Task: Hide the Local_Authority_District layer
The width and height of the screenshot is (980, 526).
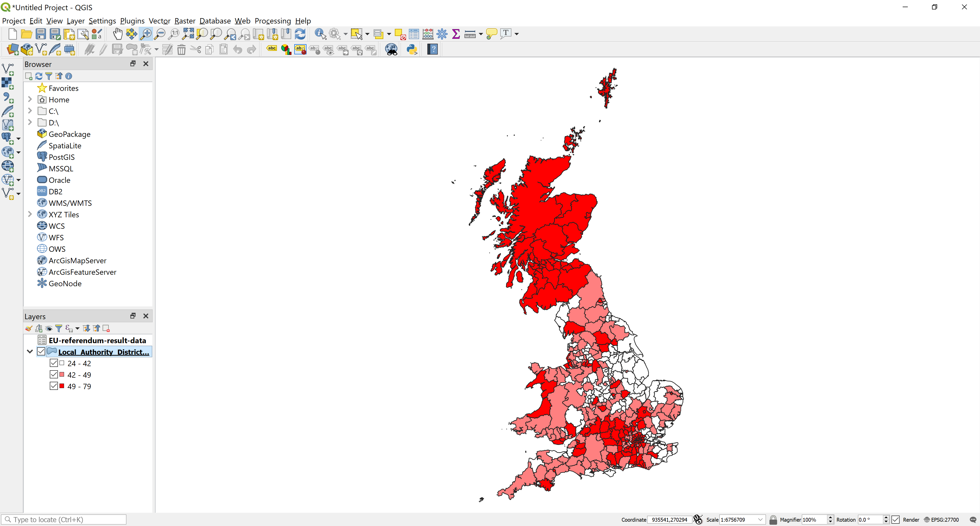Action: (41, 351)
